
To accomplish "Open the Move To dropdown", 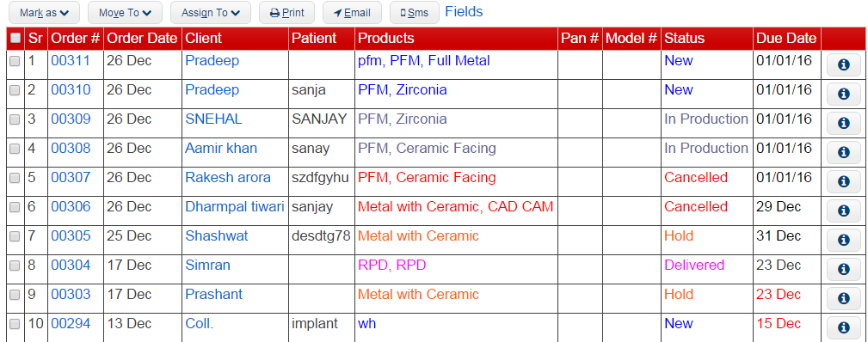I will 125,13.
